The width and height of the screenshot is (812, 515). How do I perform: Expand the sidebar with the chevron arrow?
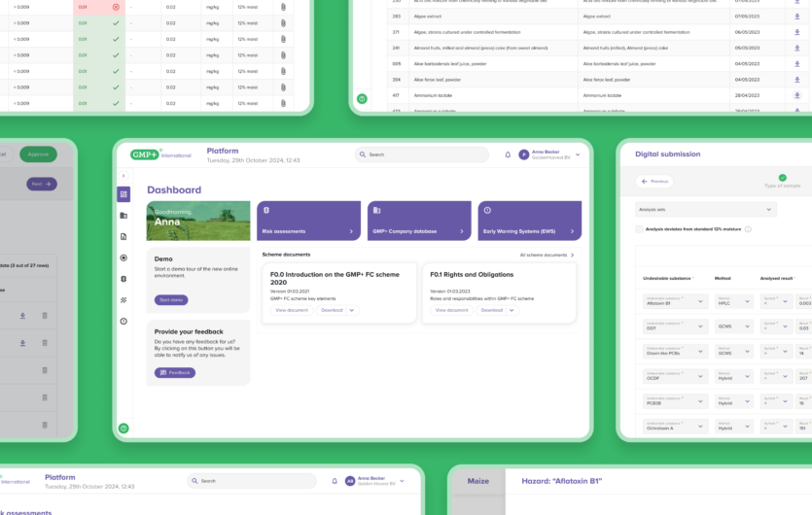[124, 176]
